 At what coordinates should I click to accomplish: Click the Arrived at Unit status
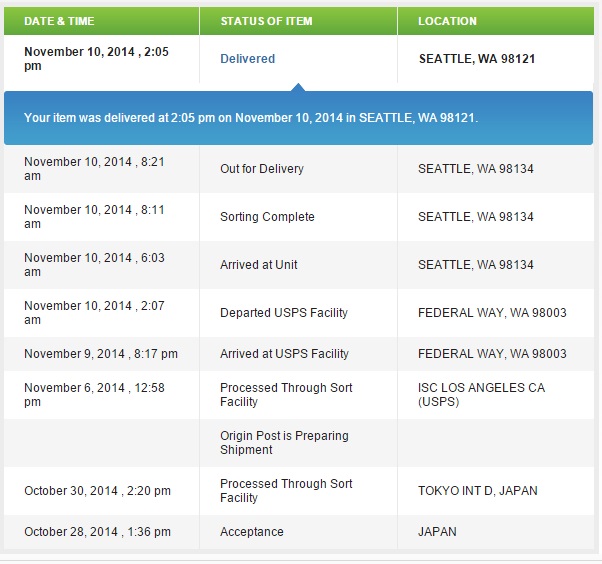pos(259,265)
